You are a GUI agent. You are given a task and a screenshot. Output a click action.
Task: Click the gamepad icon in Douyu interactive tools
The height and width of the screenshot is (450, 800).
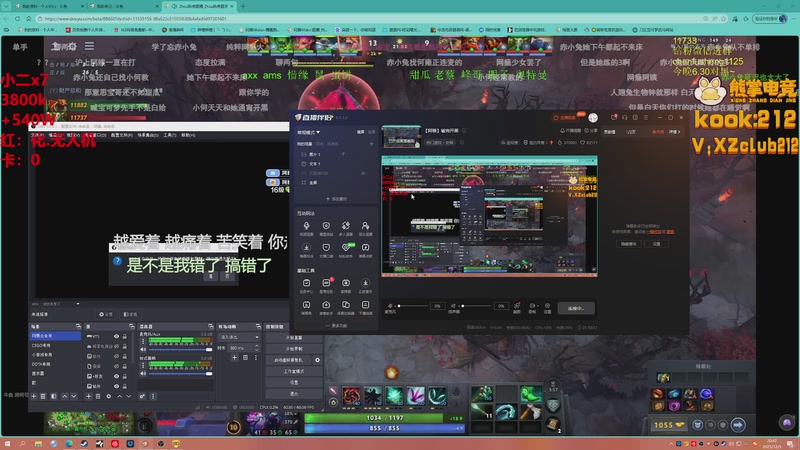click(365, 247)
